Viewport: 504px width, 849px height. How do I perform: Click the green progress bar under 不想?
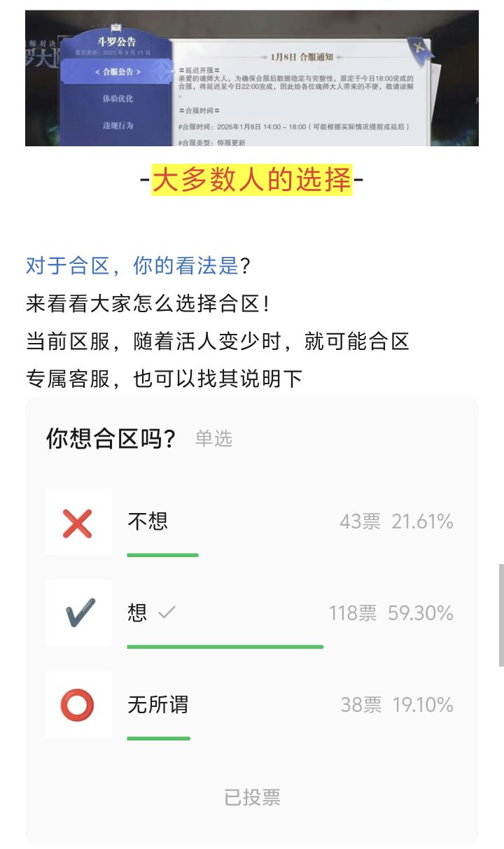pyautogui.click(x=162, y=556)
